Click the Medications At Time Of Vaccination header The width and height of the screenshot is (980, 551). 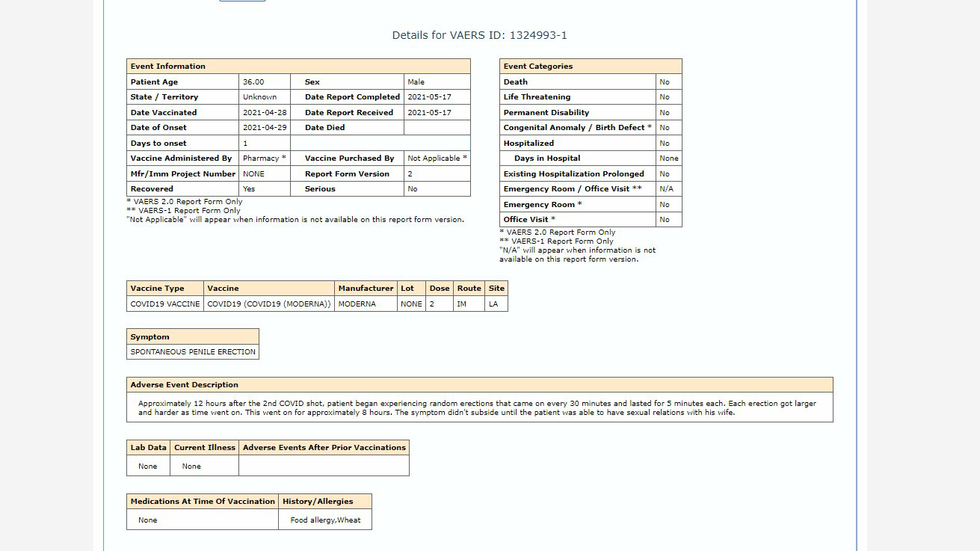point(203,502)
